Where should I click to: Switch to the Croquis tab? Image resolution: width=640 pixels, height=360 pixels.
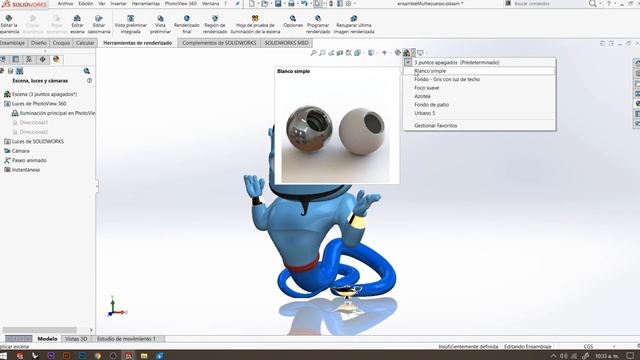[62, 43]
